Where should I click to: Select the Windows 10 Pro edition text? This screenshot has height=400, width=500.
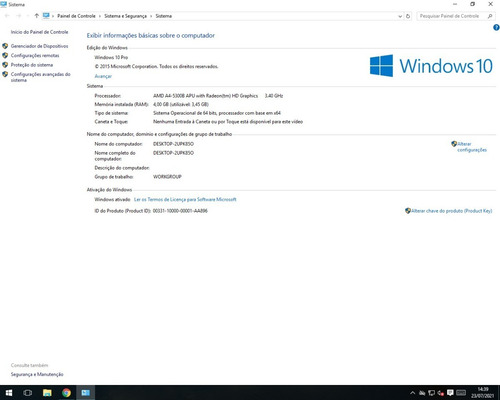(111, 57)
